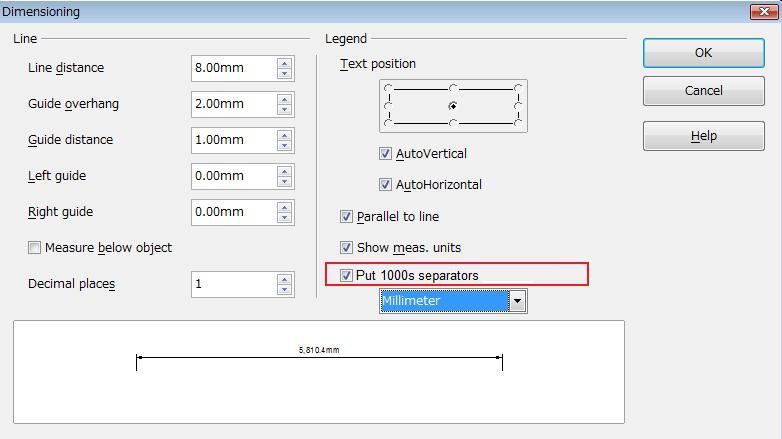Viewport: 782px width, 439px height.
Task: Decrease Left guide value with down arrow
Action: [x=285, y=181]
